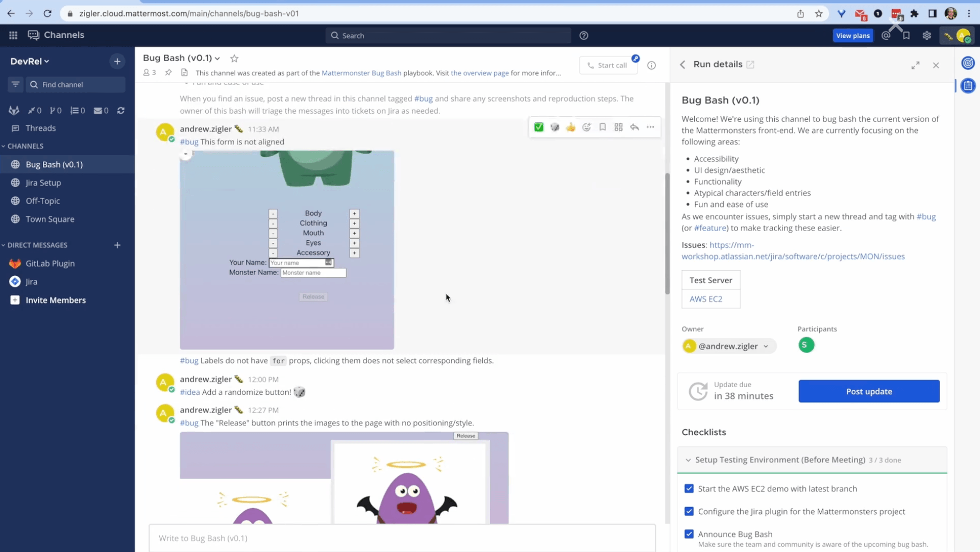
Task: Reply to the message with arrow icon
Action: click(634, 127)
